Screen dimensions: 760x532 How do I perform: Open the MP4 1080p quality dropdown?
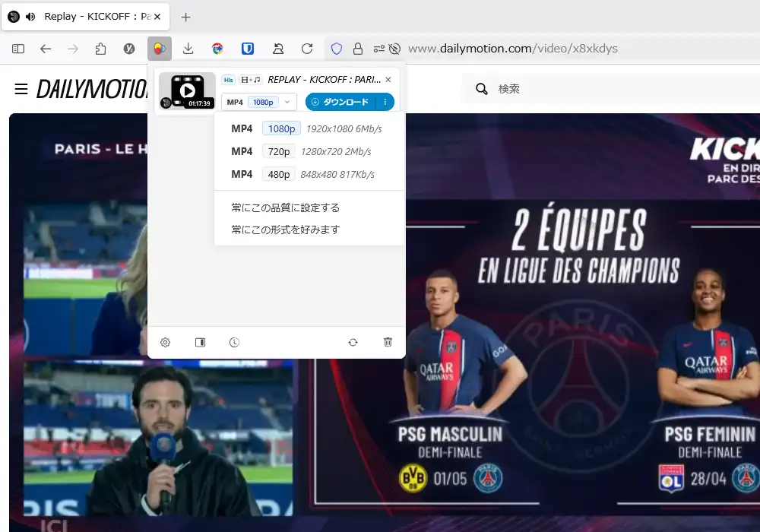click(x=259, y=103)
